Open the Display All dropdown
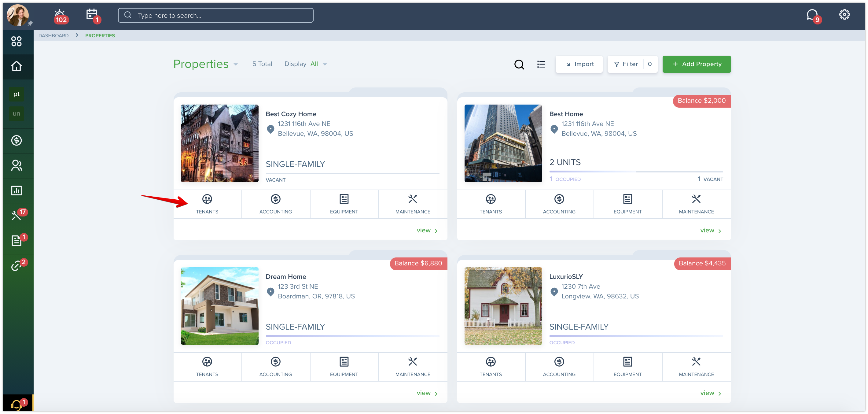The height and width of the screenshot is (414, 868). point(305,64)
